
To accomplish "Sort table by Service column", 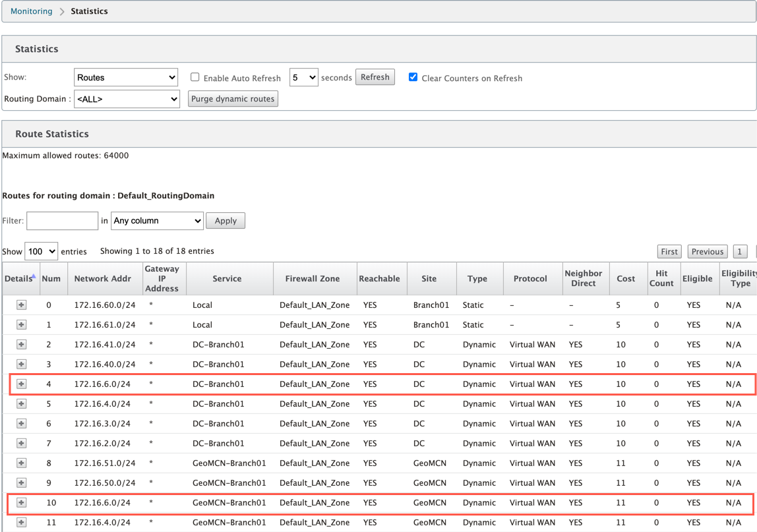I will [229, 279].
